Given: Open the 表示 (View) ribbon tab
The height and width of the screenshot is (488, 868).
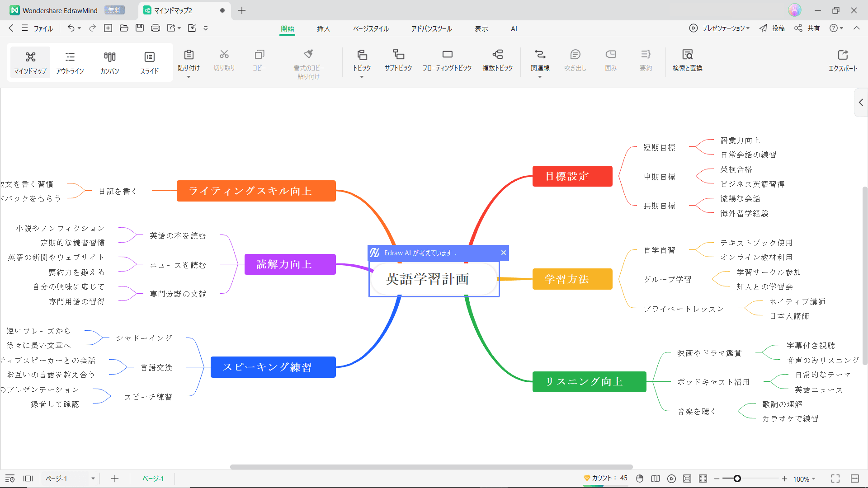Looking at the screenshot, I should click(x=481, y=28).
